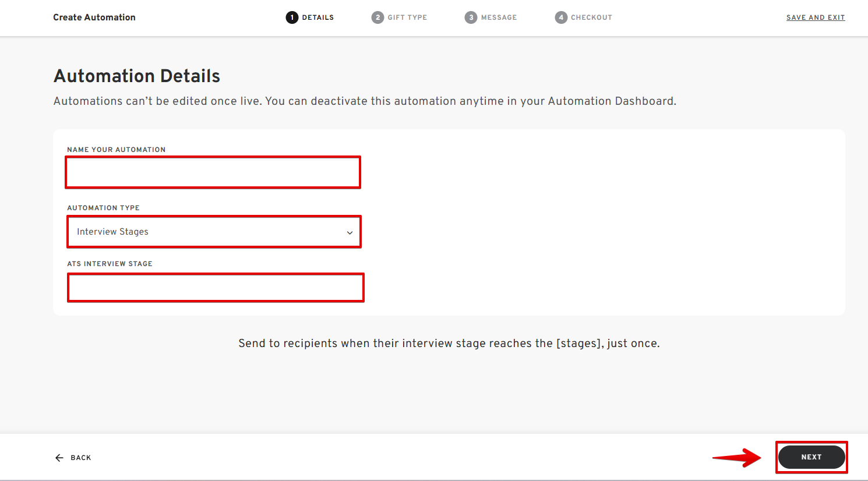Click the Automation Details heading
The width and height of the screenshot is (868, 481).
137,76
